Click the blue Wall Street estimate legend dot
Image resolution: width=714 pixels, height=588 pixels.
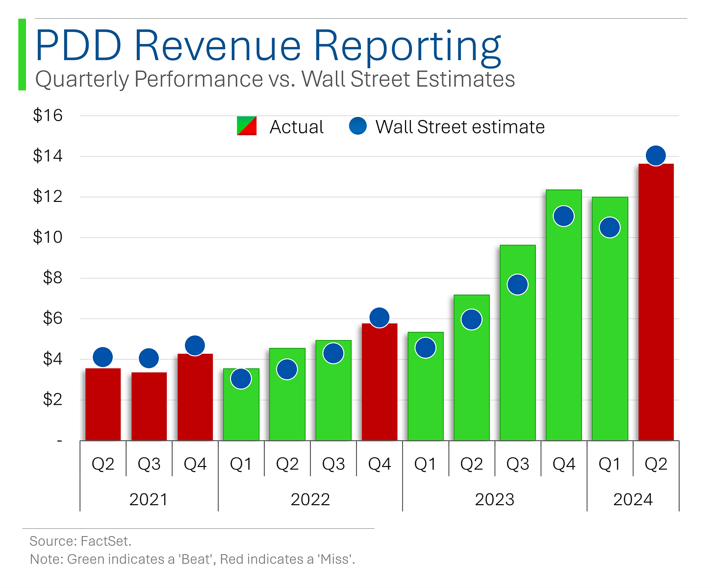pyautogui.click(x=357, y=126)
